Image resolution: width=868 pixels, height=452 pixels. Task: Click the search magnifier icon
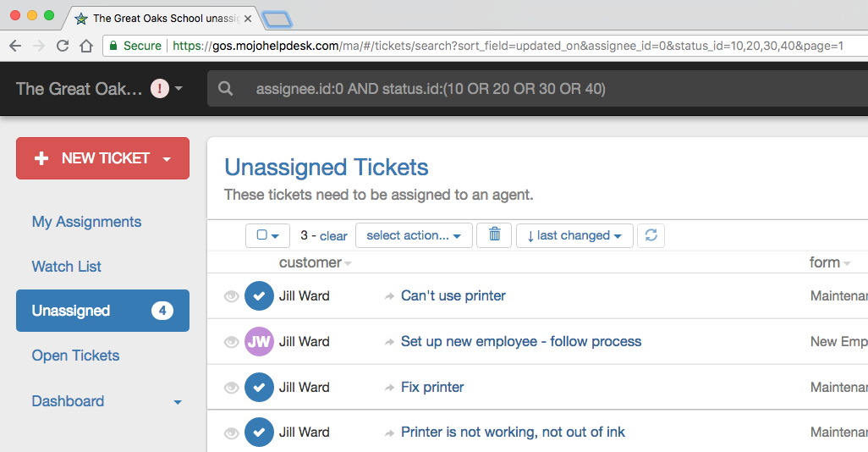[225, 89]
